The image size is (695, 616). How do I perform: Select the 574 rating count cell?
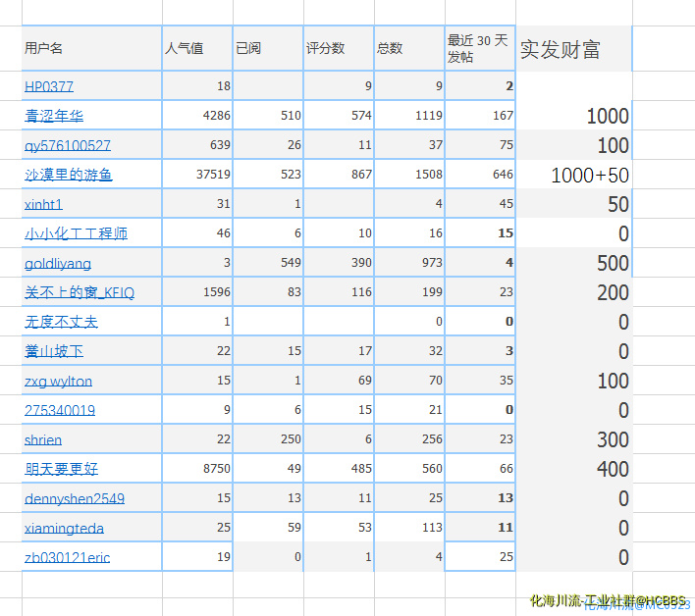pyautogui.click(x=339, y=116)
